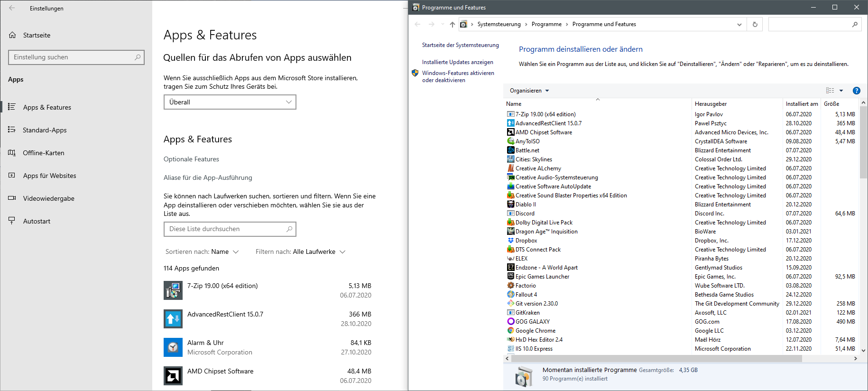Select Apps & Features in settings sidebar
The height and width of the screenshot is (391, 868).
(47, 107)
